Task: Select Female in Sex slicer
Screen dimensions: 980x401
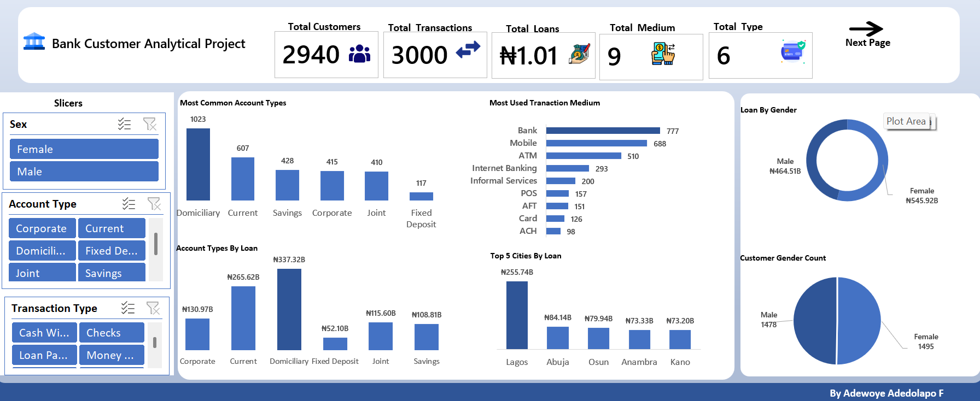Action: (x=84, y=149)
